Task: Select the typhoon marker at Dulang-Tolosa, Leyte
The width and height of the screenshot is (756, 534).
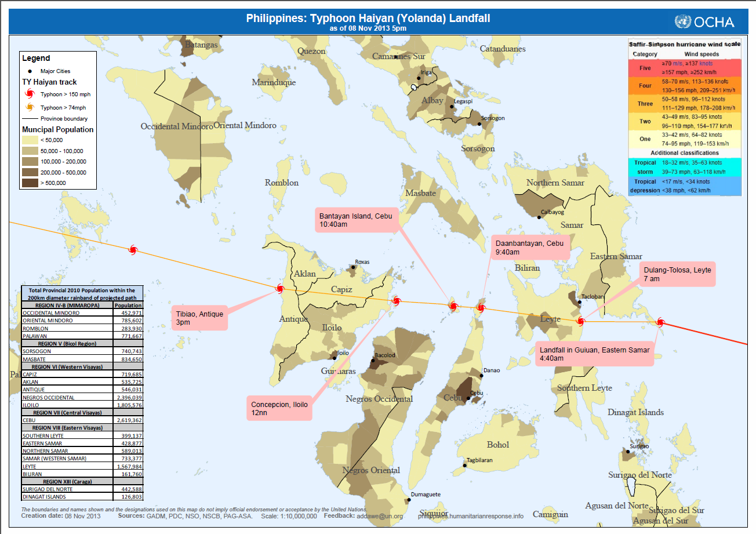Action: click(579, 321)
